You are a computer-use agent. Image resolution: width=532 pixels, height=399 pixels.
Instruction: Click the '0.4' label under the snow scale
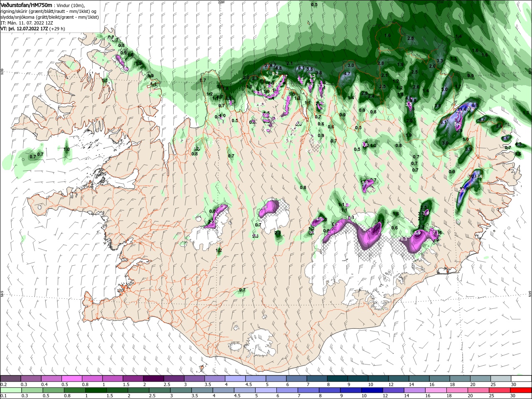pos(44,384)
